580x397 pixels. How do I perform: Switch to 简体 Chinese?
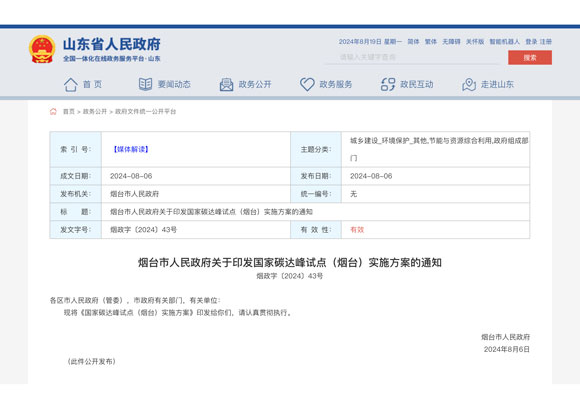coord(413,41)
